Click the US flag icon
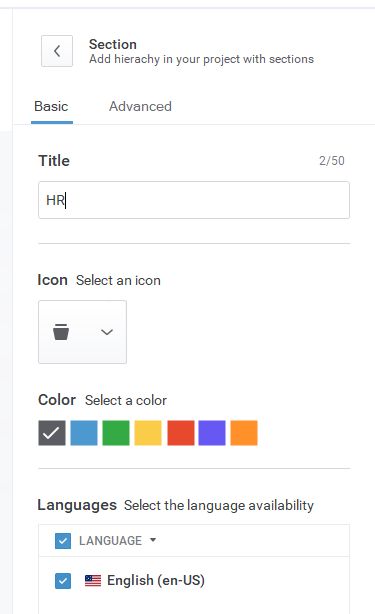Screen dimensions: 375x614 (93, 580)
